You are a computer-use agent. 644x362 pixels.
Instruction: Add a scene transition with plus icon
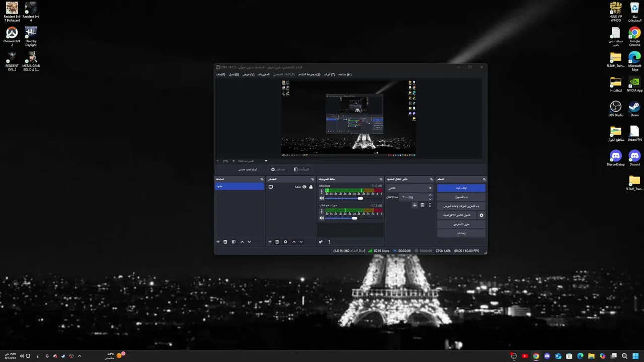415,205
